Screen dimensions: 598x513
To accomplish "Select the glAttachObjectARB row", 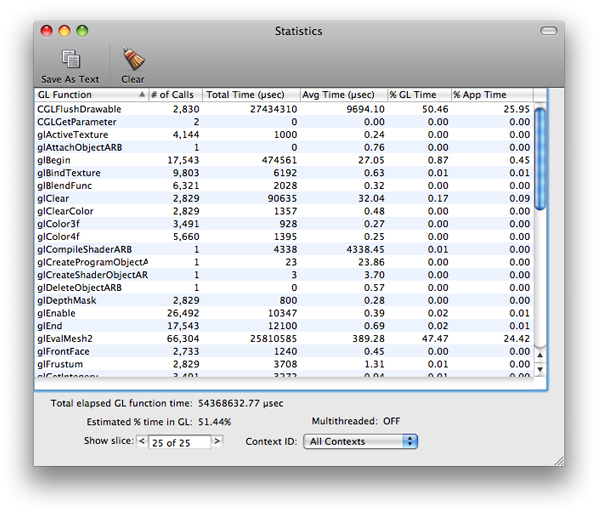I will point(284,147).
